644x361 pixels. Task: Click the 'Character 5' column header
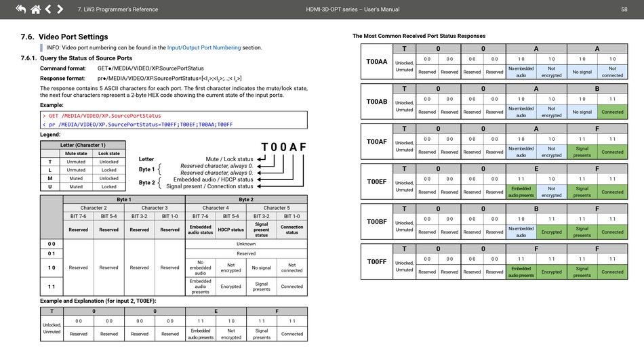click(277, 208)
